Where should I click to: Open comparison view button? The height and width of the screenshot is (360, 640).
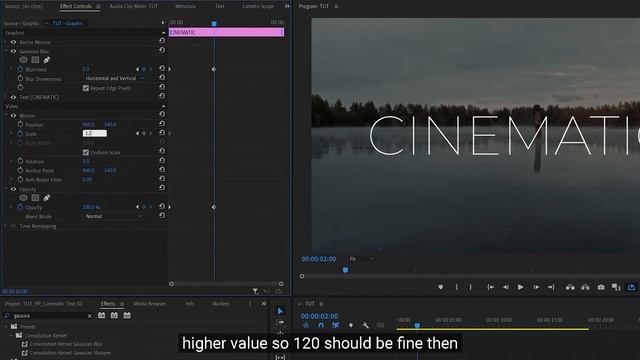coord(616,287)
